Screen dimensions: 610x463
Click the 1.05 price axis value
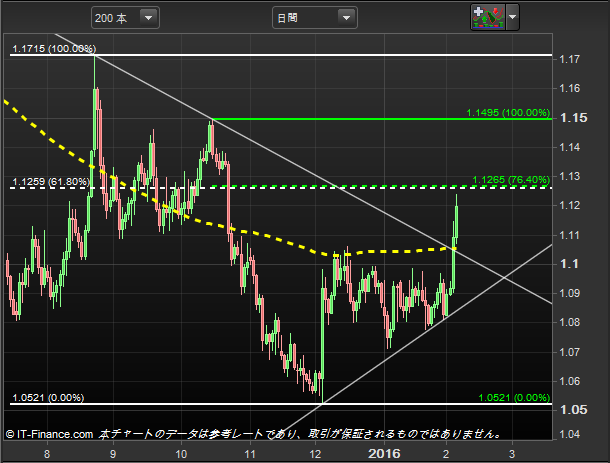573,410
